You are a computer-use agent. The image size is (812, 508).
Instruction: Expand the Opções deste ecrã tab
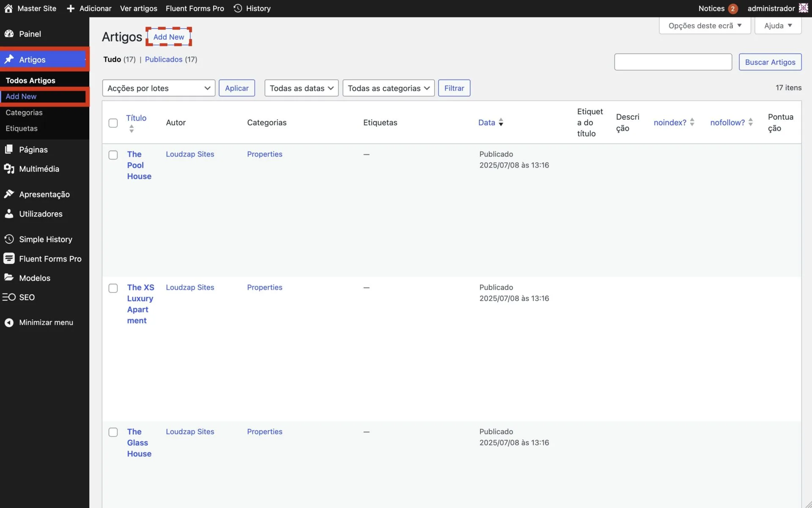point(705,26)
